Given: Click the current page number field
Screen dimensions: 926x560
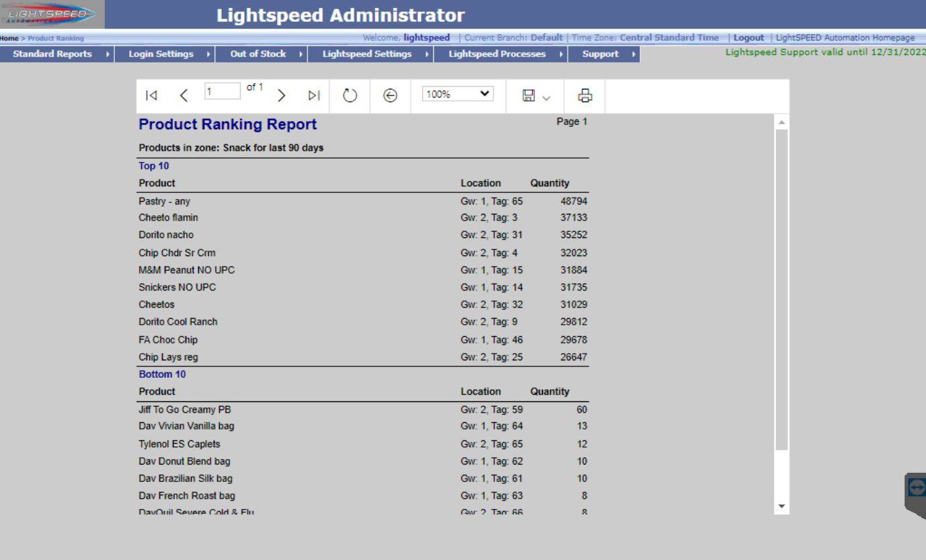Looking at the screenshot, I should point(223,90).
